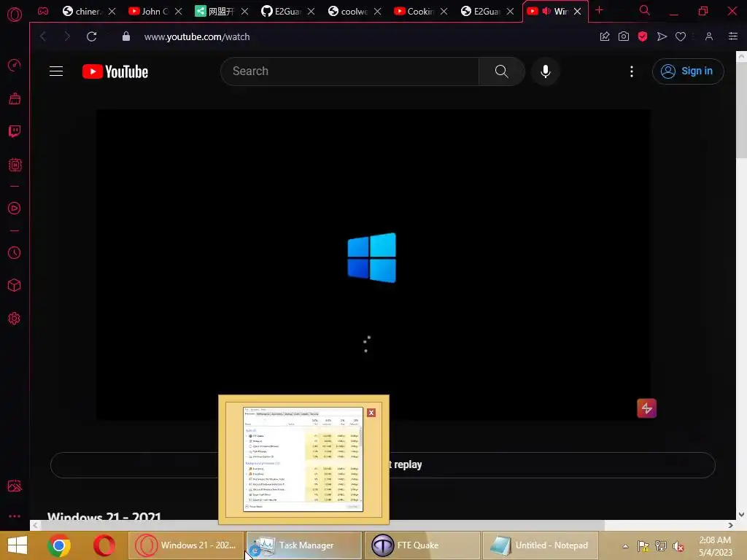Open History clock icon in sidebar
Screen dimensions: 747x560
pyautogui.click(x=15, y=252)
